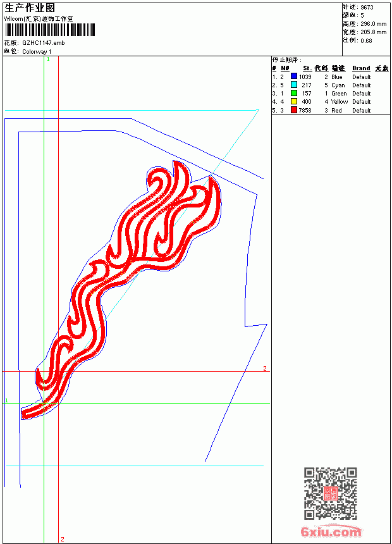
Task: Open the 6xiu.com watermark link
Action: point(331,531)
